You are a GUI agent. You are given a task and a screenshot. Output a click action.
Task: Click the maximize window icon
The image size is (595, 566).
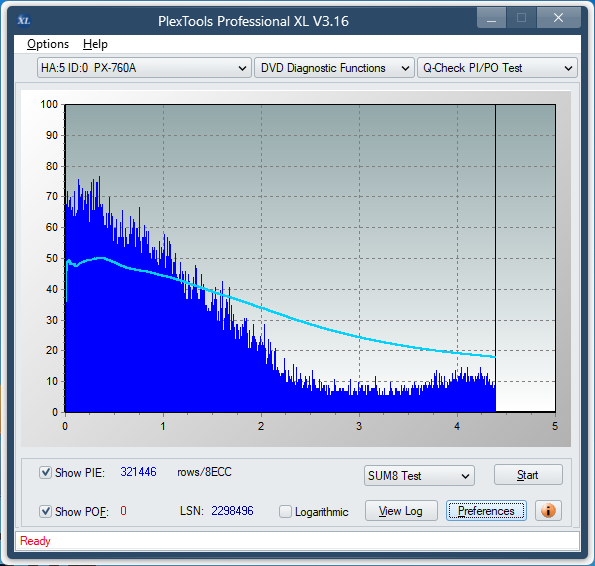click(x=521, y=18)
